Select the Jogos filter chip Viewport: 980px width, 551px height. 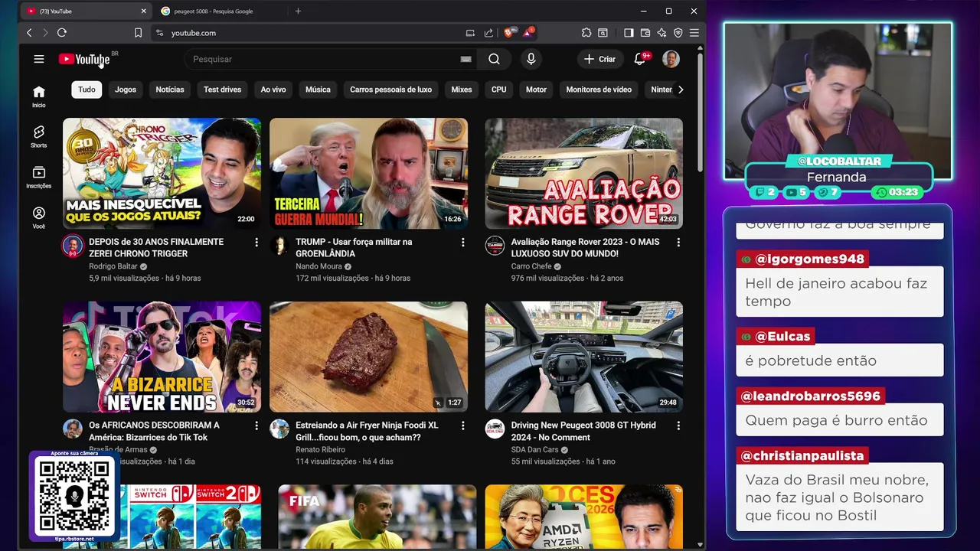126,90
